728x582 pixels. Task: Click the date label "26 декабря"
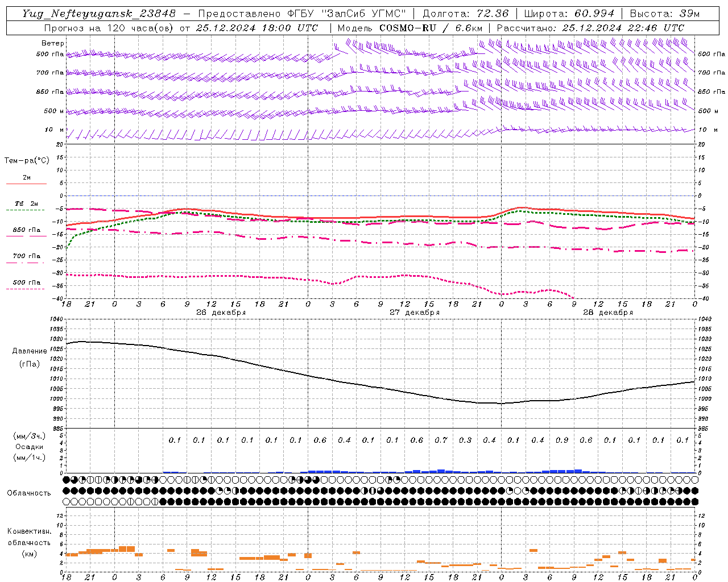tap(221, 313)
